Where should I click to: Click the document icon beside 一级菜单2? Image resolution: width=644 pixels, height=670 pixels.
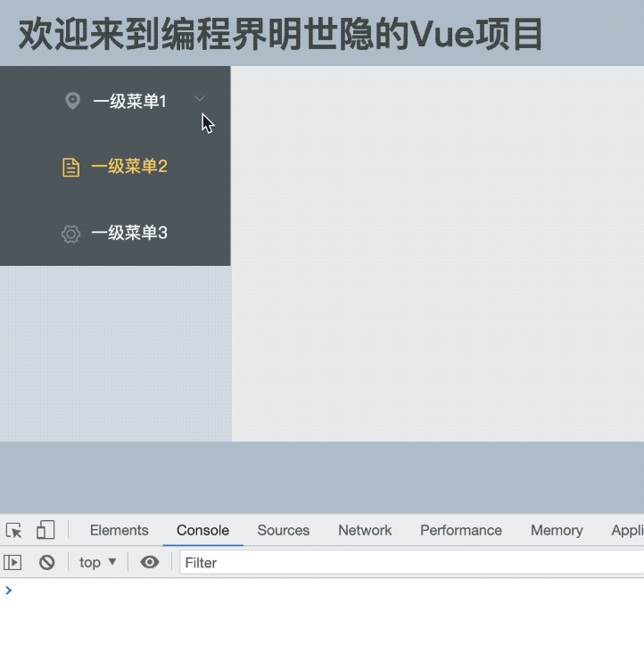pos(70,167)
